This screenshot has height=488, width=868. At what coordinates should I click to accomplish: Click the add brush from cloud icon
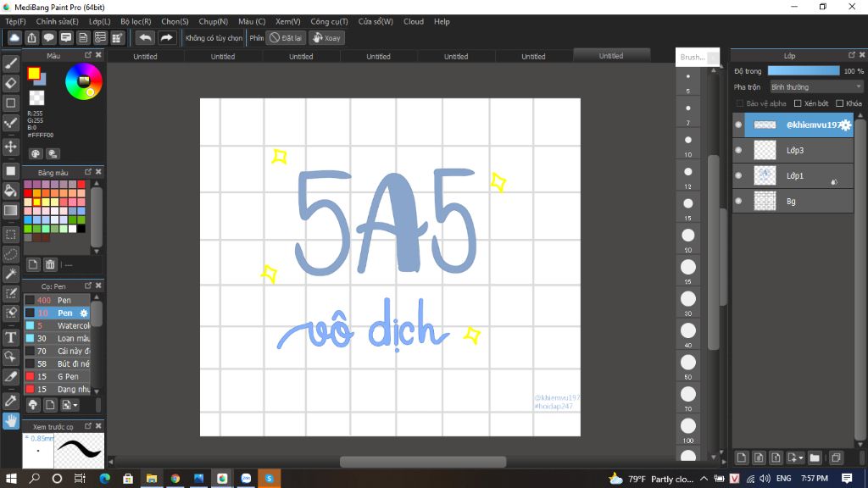(x=33, y=405)
